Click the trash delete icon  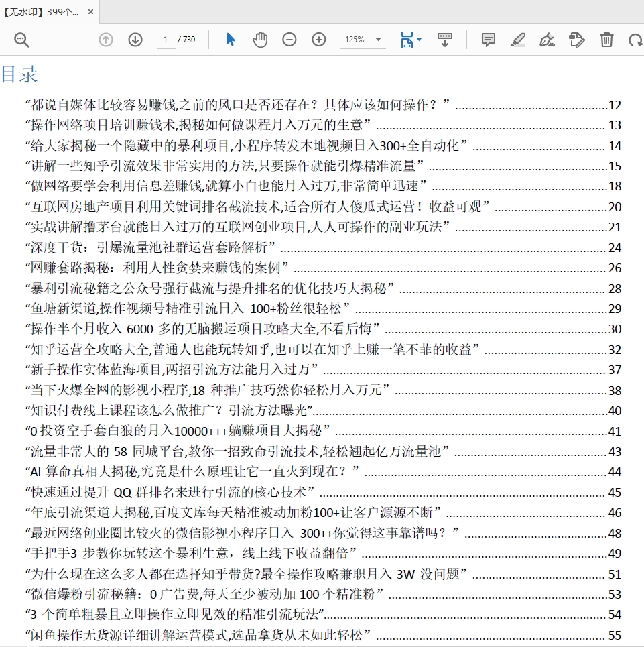pos(606,40)
